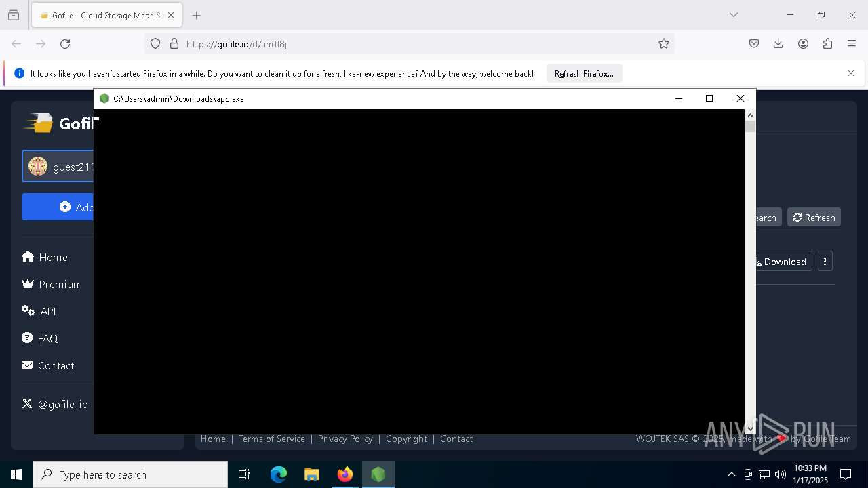List all tabs dropdown arrow
Viewport: 868px width, 488px height.
(734, 15)
